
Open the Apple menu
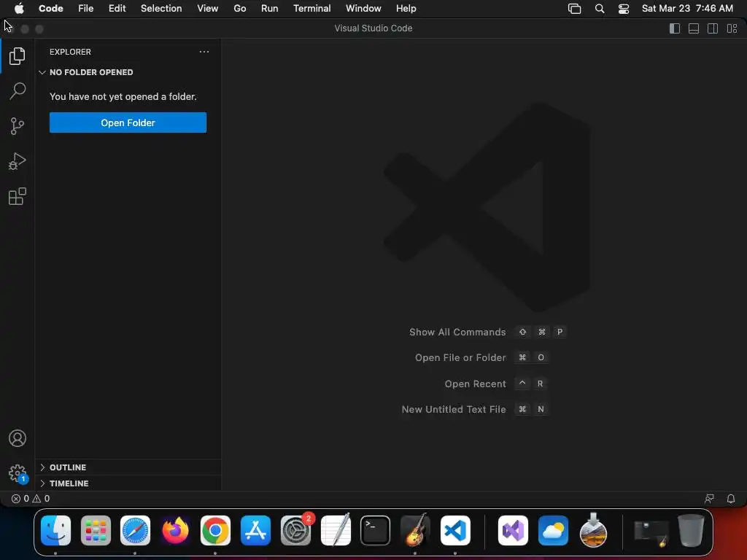click(19, 9)
